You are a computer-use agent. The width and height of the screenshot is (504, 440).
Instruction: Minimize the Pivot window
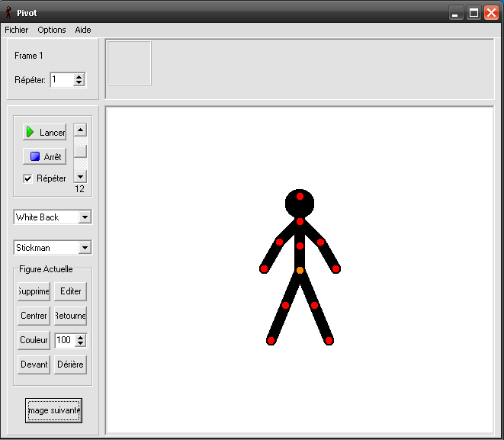pyautogui.click(x=455, y=13)
